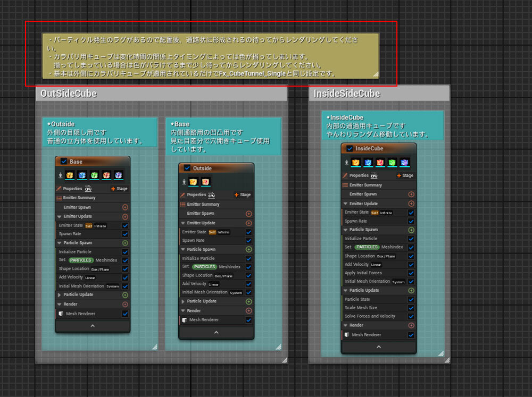Click the Emitter Summary list icon in Outside emitter
This screenshot has height=397, width=532.
point(183,204)
